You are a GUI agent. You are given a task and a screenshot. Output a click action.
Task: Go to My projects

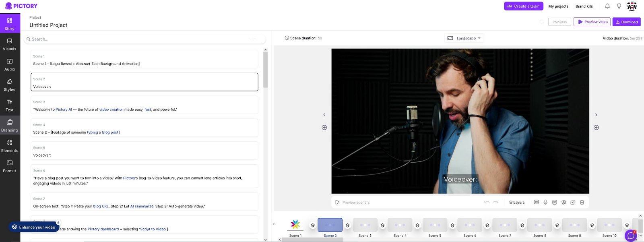(558, 6)
